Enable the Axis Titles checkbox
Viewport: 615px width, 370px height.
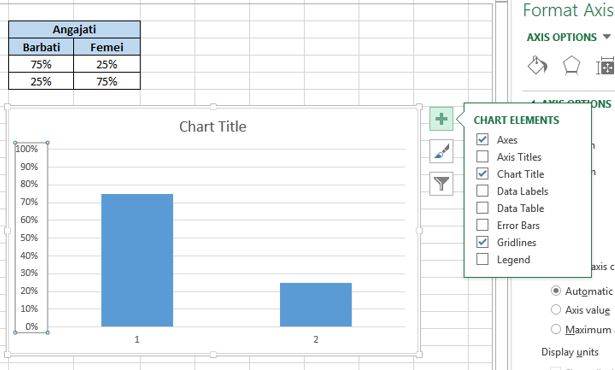[x=482, y=157]
